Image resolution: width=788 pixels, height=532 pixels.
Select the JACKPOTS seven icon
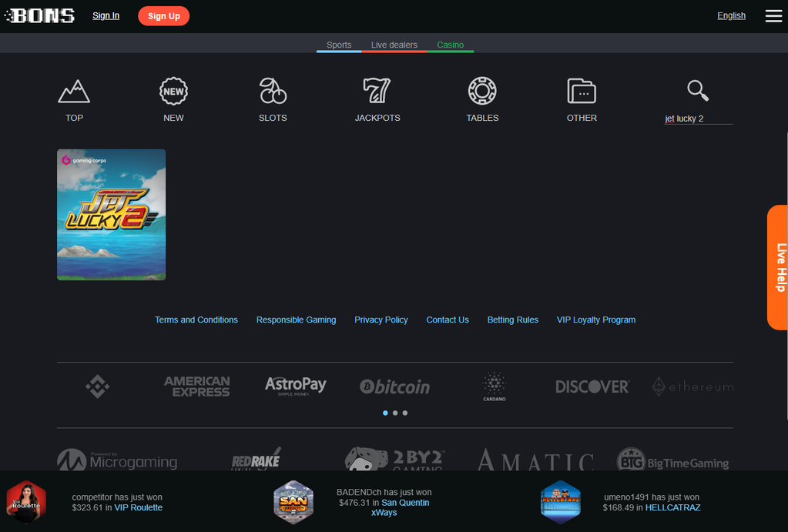(x=377, y=90)
